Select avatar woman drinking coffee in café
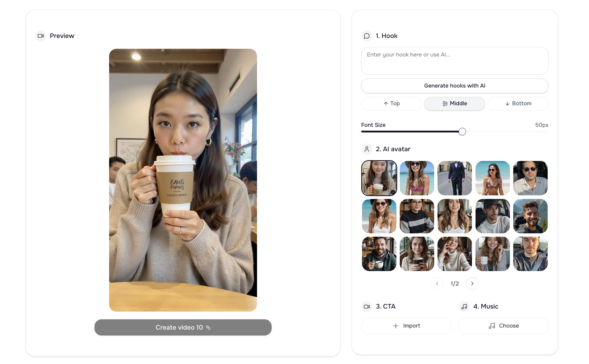The width and height of the screenshot is (589, 364). coord(379,178)
